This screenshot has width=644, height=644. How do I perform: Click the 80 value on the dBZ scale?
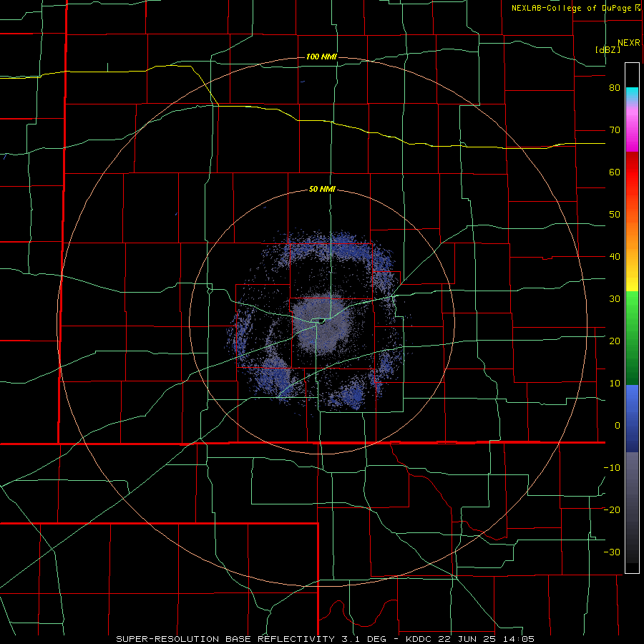coord(615,88)
